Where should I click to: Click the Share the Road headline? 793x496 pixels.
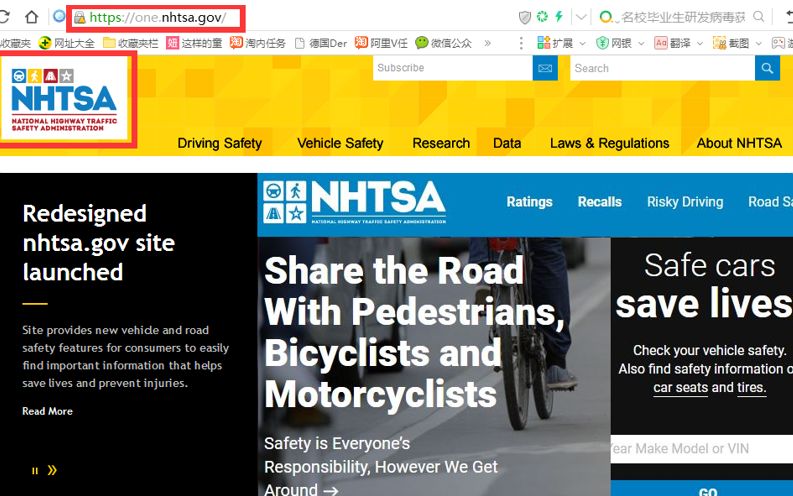[x=414, y=332]
